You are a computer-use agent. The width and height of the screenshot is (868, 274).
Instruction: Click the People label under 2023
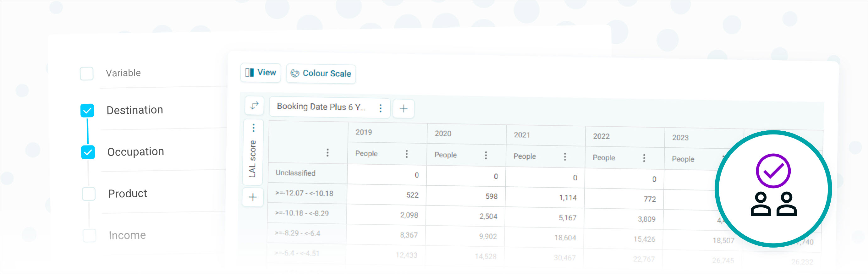(x=683, y=159)
